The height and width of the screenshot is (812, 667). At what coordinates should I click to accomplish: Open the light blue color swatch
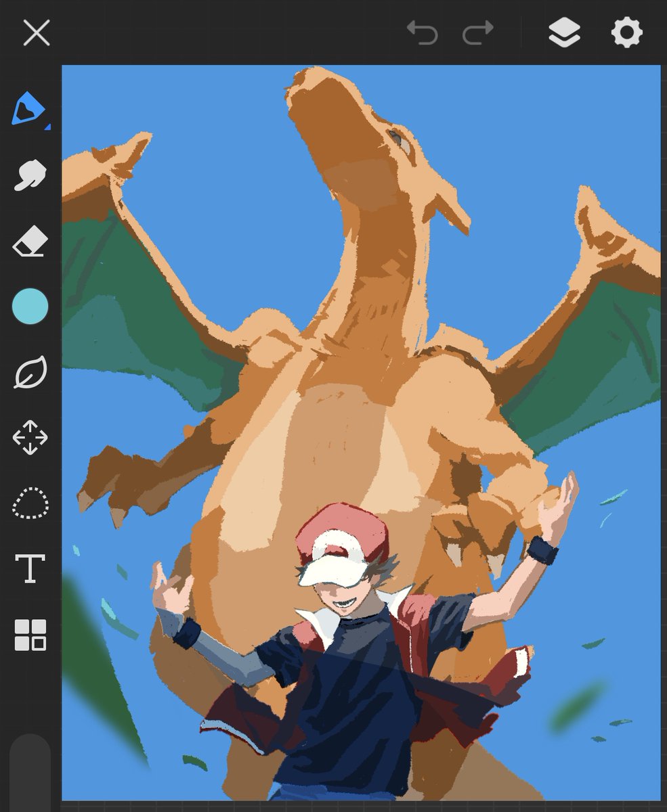pos(30,307)
